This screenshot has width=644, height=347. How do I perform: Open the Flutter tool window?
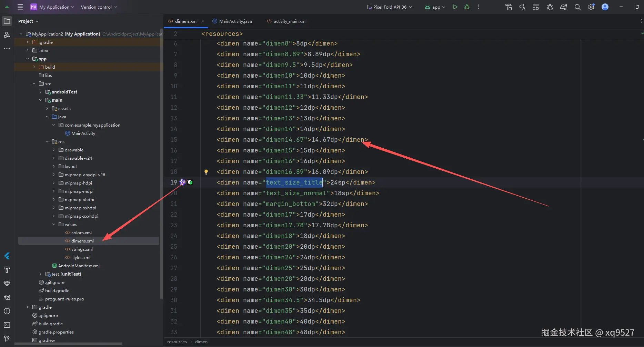[x=7, y=256]
